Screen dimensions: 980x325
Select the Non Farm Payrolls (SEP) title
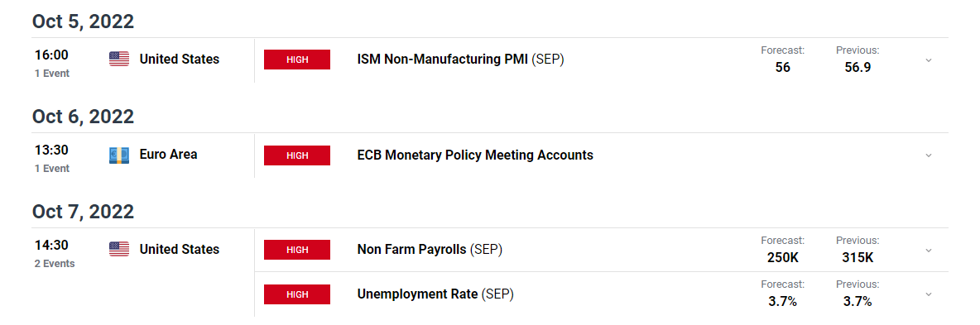tap(430, 250)
